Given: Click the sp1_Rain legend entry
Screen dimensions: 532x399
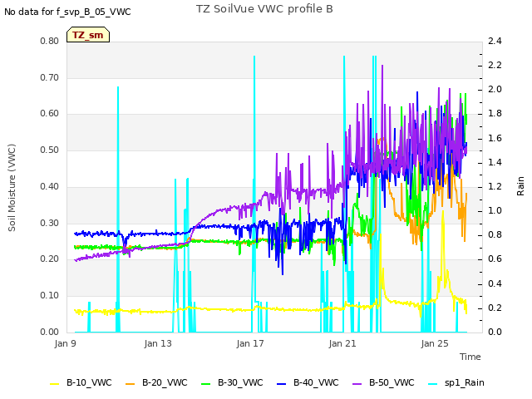Looking at the screenshot, I should (456, 382).
